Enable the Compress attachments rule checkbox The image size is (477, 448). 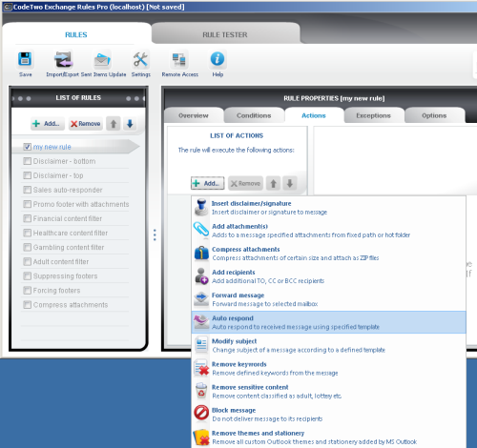click(x=27, y=305)
